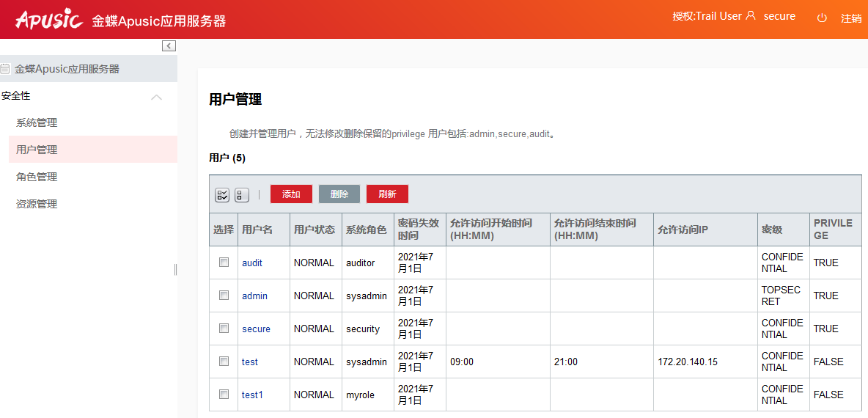Collapse the sidebar with the arrow button
868x418 pixels.
[x=169, y=45]
